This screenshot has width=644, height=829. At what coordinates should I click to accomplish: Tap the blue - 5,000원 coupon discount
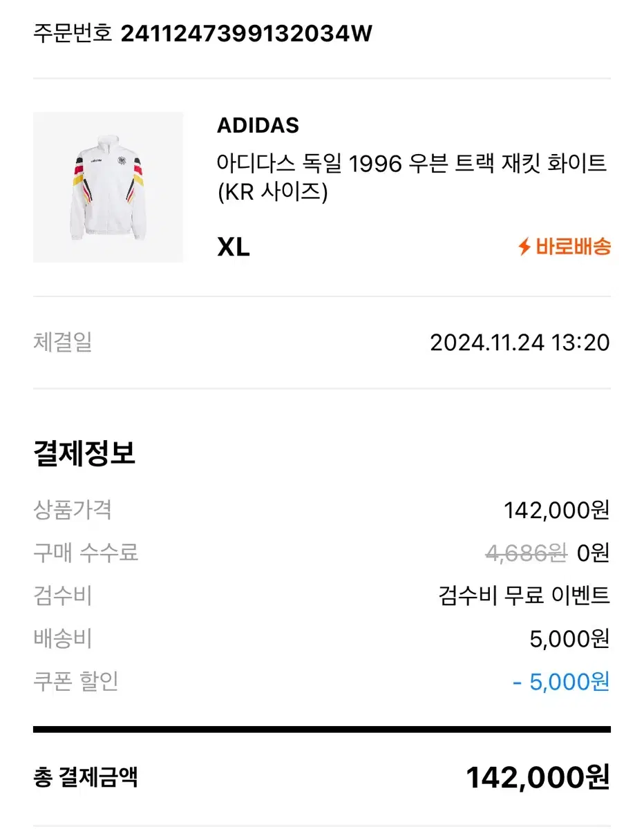point(561,682)
